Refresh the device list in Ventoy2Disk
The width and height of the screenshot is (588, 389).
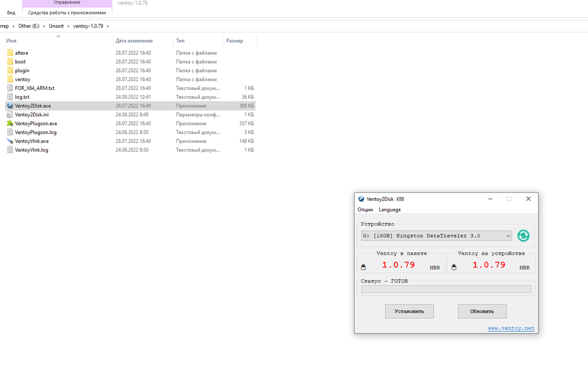523,236
